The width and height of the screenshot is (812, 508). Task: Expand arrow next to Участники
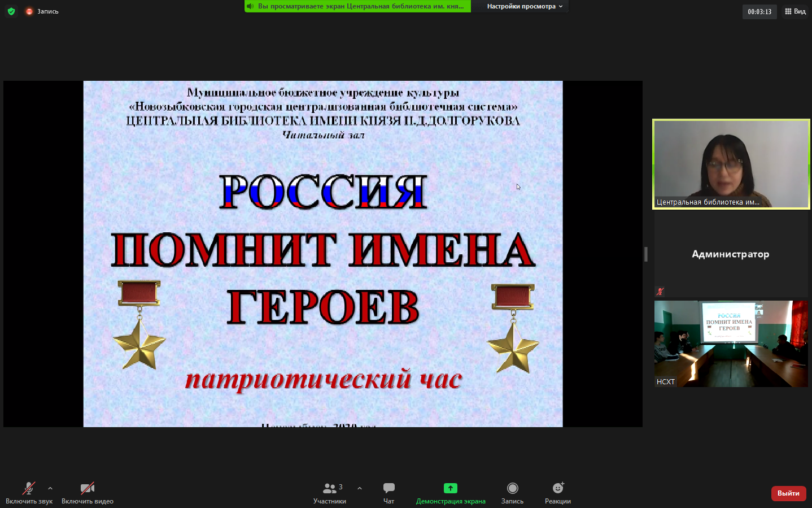coord(360,488)
